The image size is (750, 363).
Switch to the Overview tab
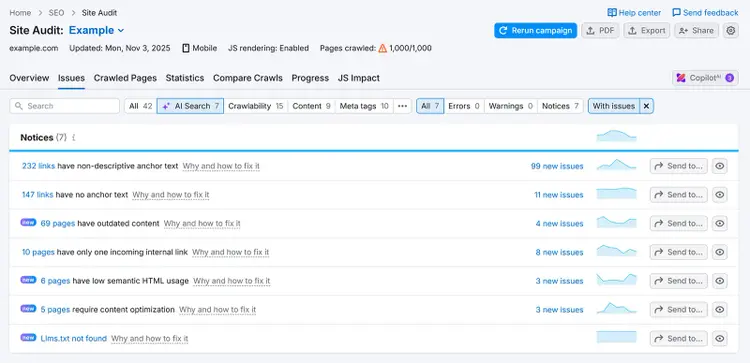[x=29, y=78]
